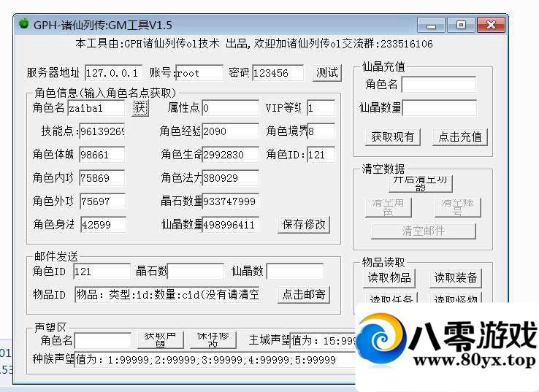
Task: Click the 角色生命 value field
Action: 230,155
